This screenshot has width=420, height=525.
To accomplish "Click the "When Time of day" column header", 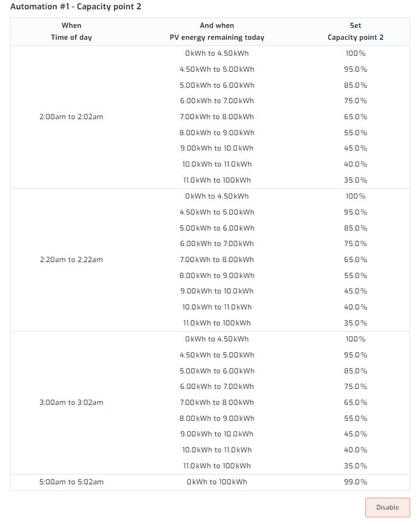I will (71, 32).
